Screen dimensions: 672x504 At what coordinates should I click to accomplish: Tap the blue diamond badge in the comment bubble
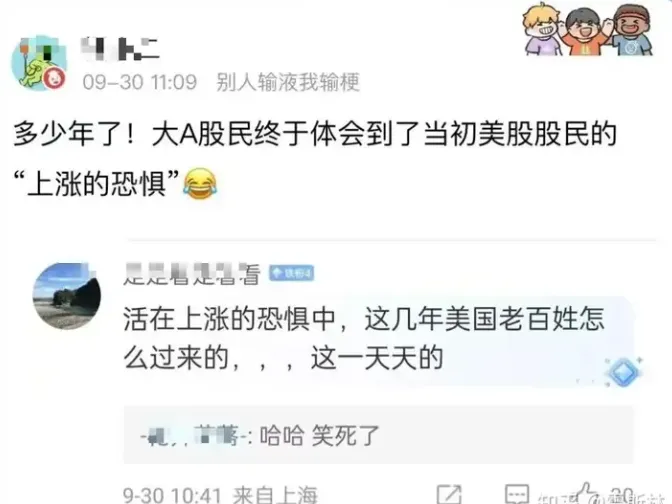(x=624, y=372)
